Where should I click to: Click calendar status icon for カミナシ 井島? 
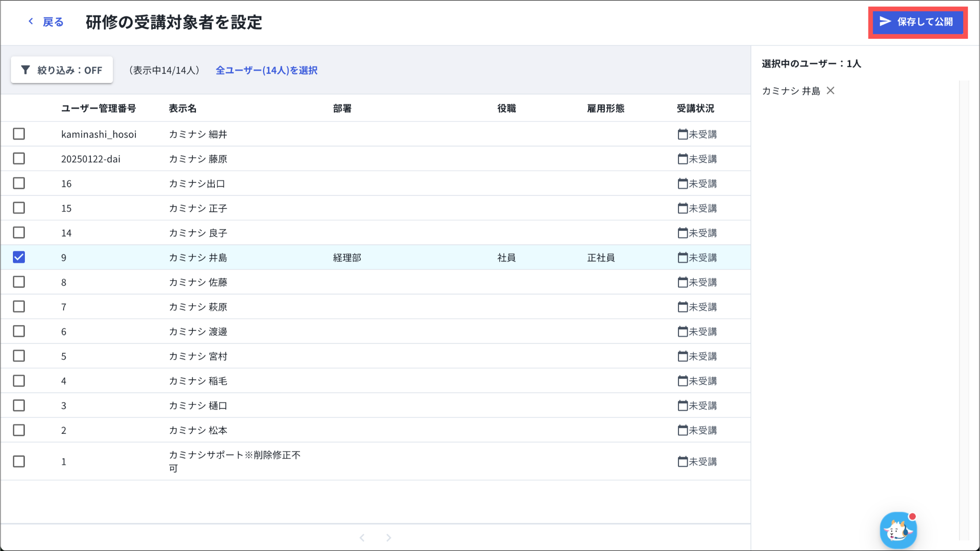[x=682, y=258]
